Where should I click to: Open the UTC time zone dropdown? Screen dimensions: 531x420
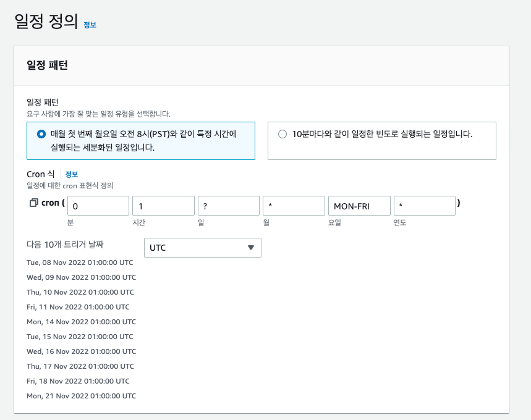point(203,248)
